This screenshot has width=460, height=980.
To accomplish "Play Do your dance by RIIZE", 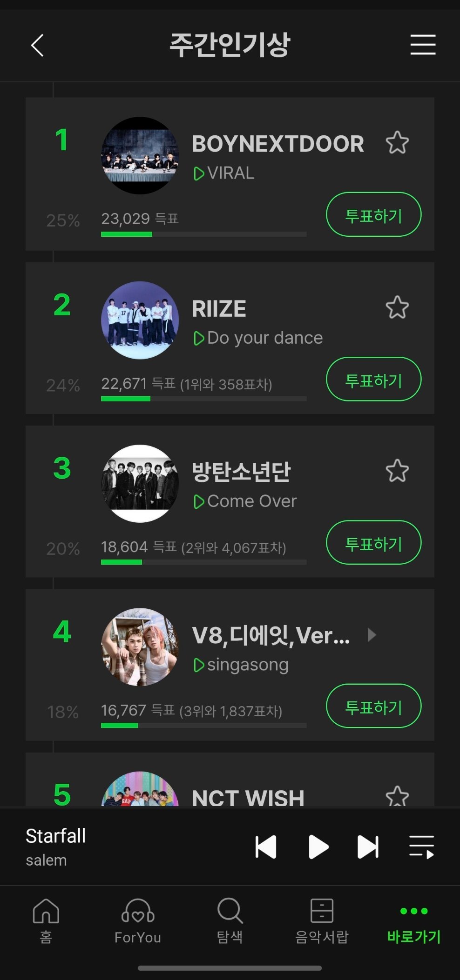I will click(199, 339).
